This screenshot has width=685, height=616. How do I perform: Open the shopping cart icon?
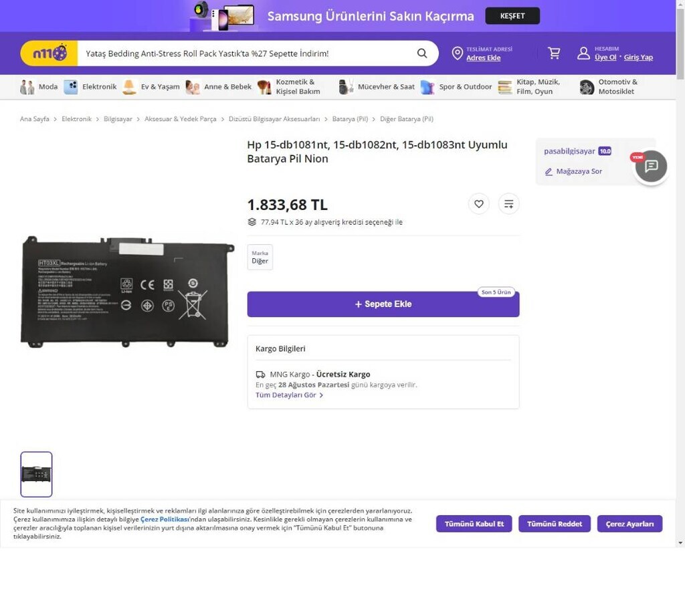tap(554, 54)
